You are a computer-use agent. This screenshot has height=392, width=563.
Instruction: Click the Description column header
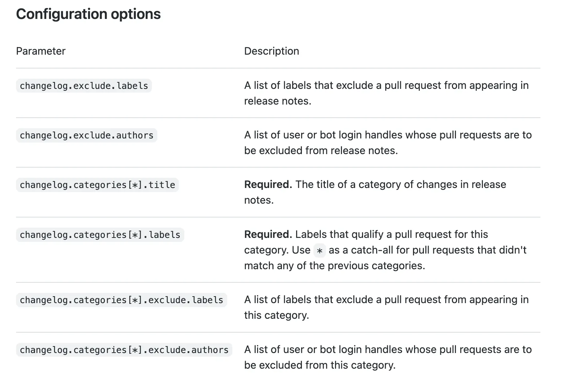pyautogui.click(x=271, y=51)
